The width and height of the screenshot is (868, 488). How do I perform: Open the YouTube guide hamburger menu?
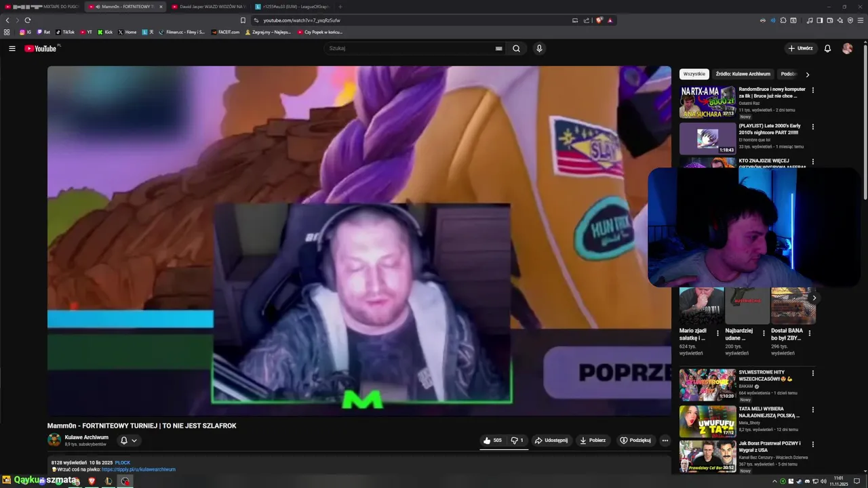point(12,48)
